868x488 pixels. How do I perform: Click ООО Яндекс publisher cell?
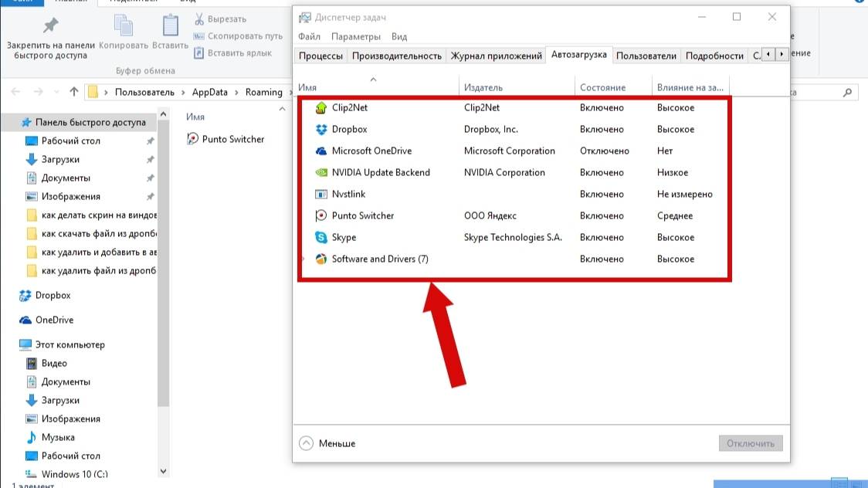click(490, 215)
